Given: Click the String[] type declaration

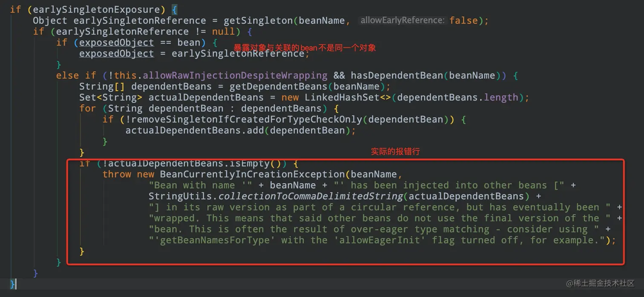Looking at the screenshot, I should pyautogui.click(x=102, y=86).
